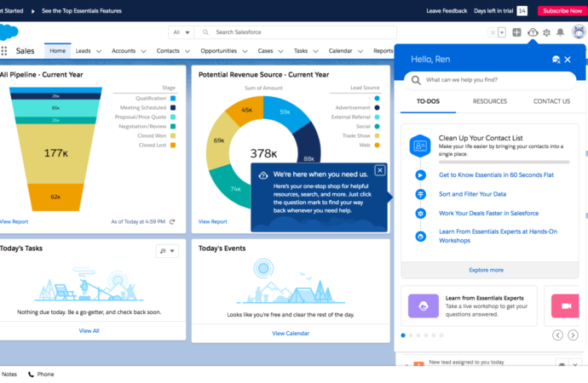
Task: Click the Search Salesforce magnifier icon
Action: [205, 32]
